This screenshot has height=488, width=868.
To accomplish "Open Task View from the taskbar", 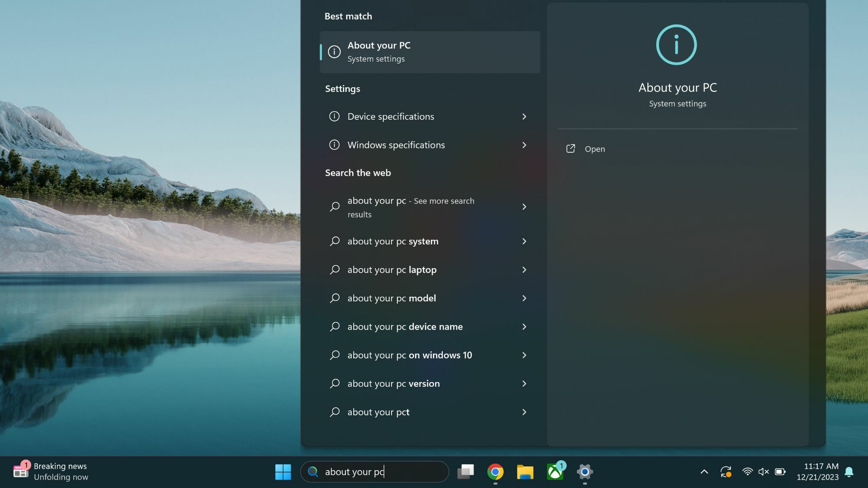I will tap(466, 472).
